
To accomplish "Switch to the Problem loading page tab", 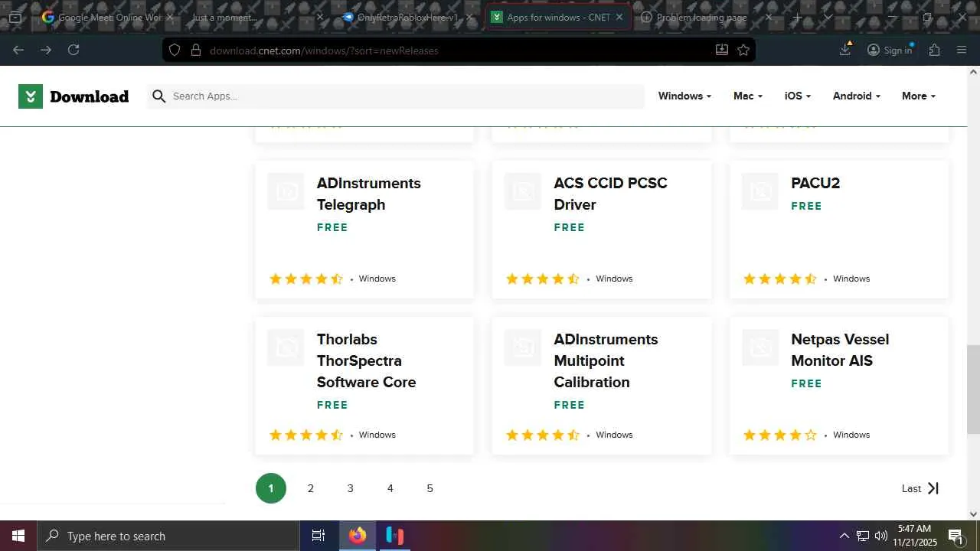I will point(707,17).
